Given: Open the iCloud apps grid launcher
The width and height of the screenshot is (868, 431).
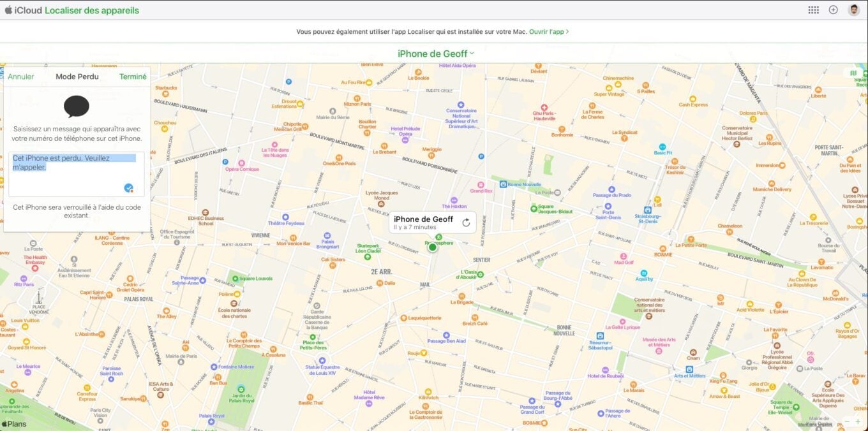Looking at the screenshot, I should [813, 10].
